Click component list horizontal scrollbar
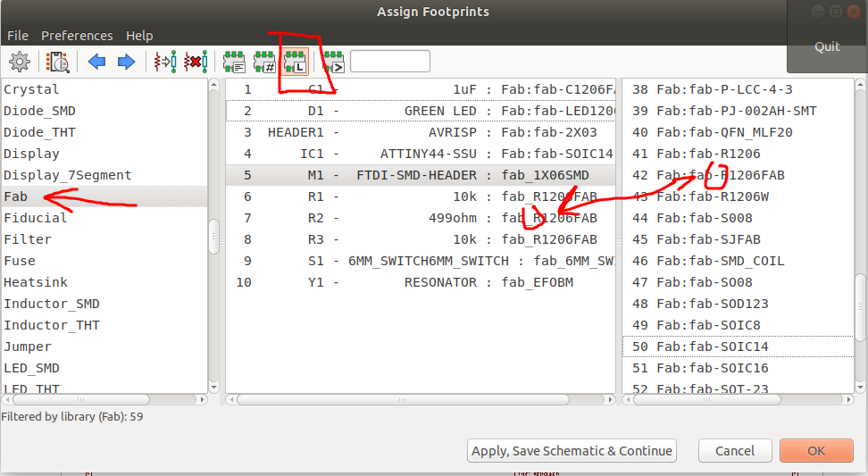 tap(403, 399)
